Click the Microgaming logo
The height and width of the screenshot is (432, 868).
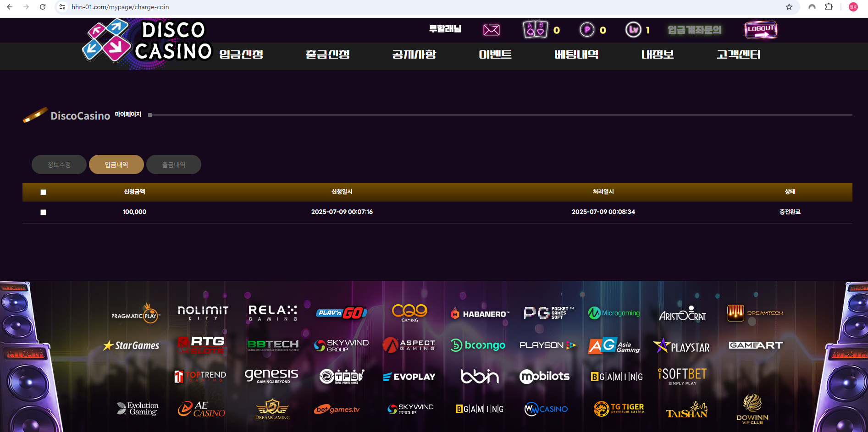coord(614,313)
